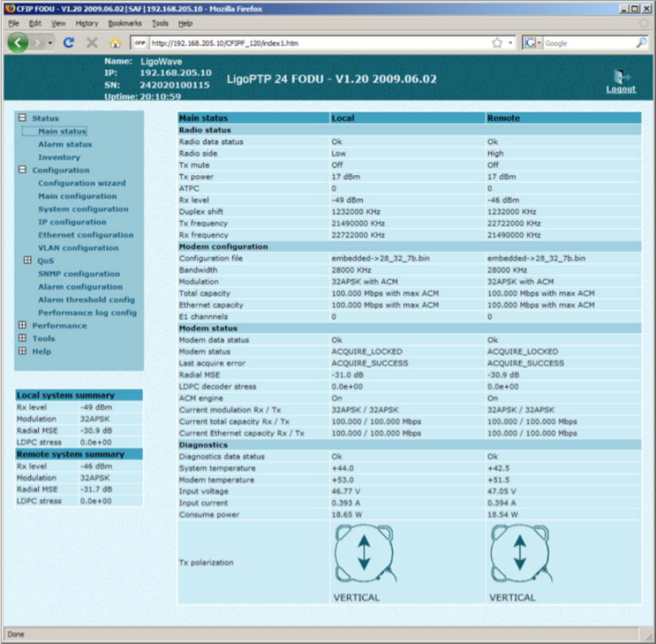Click the Firefox icon in the title bar
Screen dimensions: 656x644
pyautogui.click(x=10, y=9)
